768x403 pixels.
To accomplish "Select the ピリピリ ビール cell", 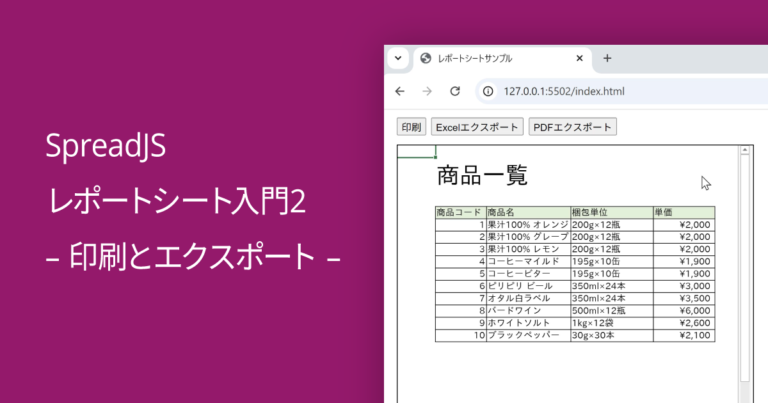I will [528, 286].
